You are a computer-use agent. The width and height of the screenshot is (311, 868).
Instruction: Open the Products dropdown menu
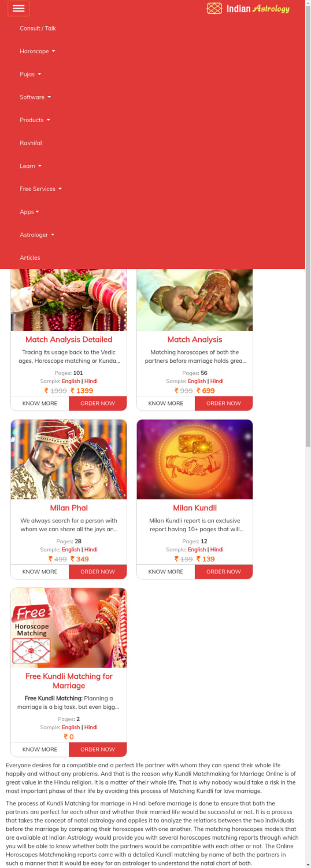[x=35, y=120]
